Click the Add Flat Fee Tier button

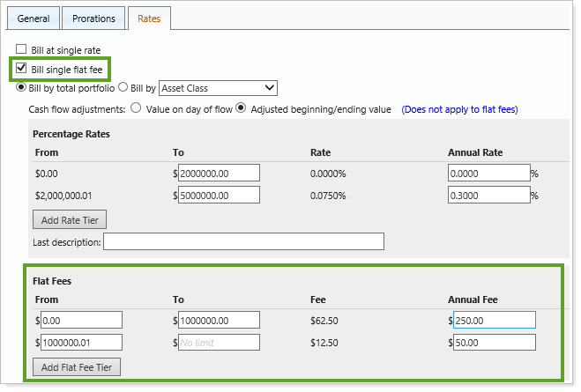click(x=77, y=366)
